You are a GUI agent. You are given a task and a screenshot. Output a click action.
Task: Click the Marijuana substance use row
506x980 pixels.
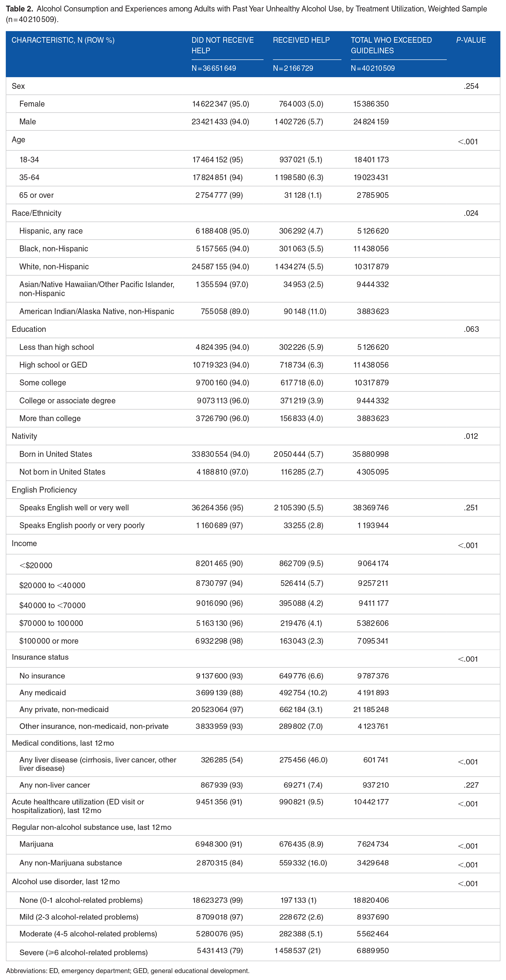(x=253, y=844)
